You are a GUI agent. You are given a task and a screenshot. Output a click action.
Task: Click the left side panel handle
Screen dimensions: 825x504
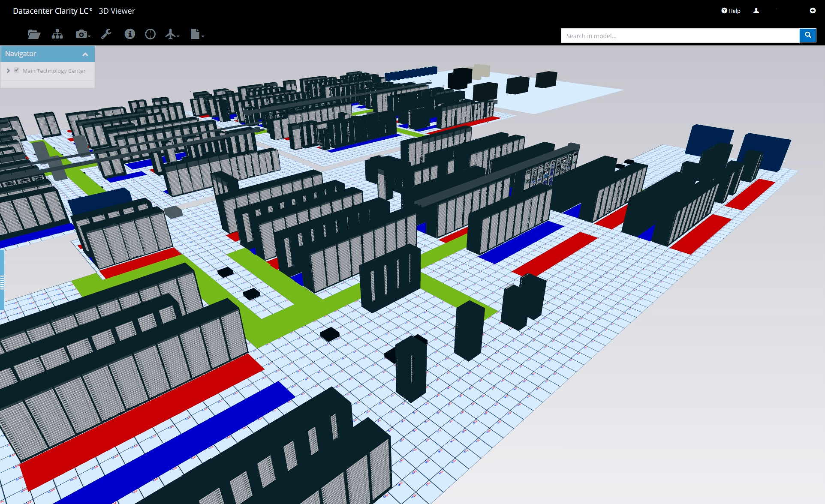[x=2, y=280]
